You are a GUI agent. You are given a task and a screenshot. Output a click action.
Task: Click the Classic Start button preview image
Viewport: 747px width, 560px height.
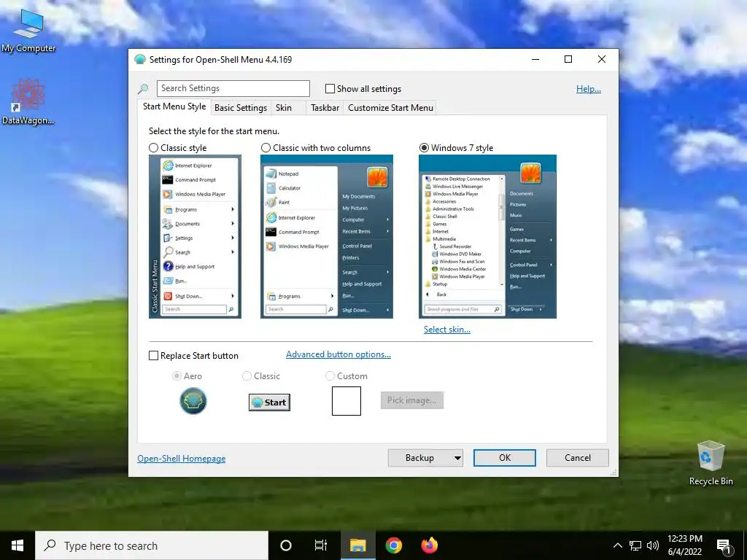[269, 402]
